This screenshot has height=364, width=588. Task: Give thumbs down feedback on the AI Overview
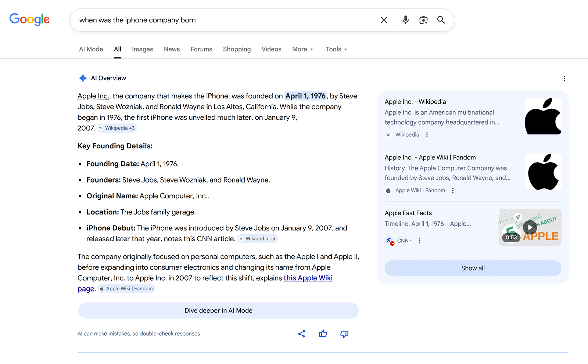pos(344,334)
